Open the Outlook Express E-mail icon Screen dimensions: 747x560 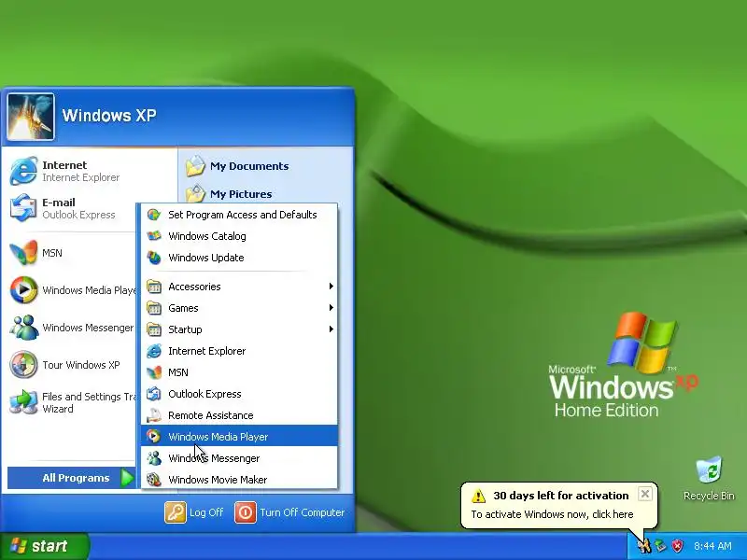tap(23, 207)
